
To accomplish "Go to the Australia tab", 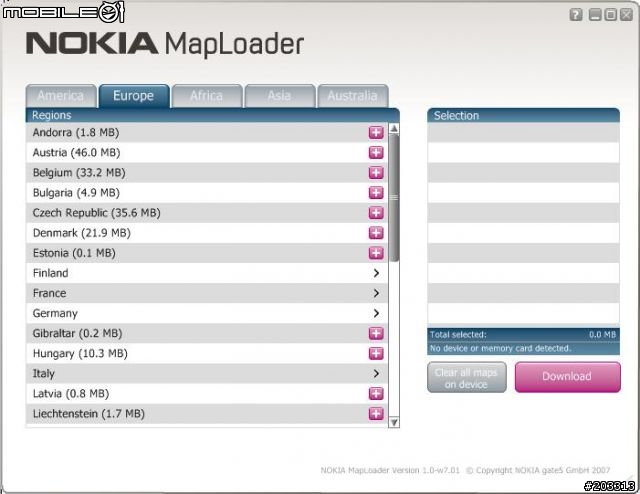I will (353, 96).
